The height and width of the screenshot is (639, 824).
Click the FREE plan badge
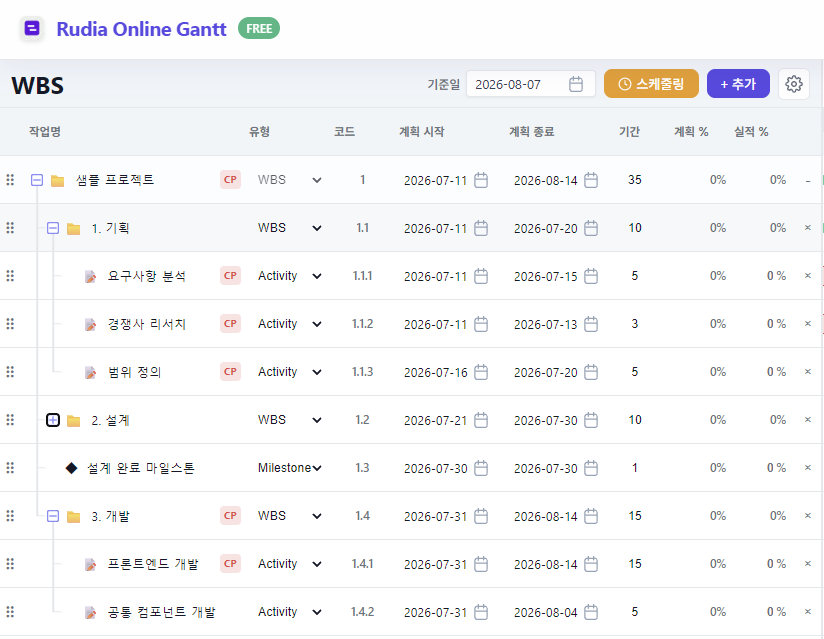coord(259,28)
